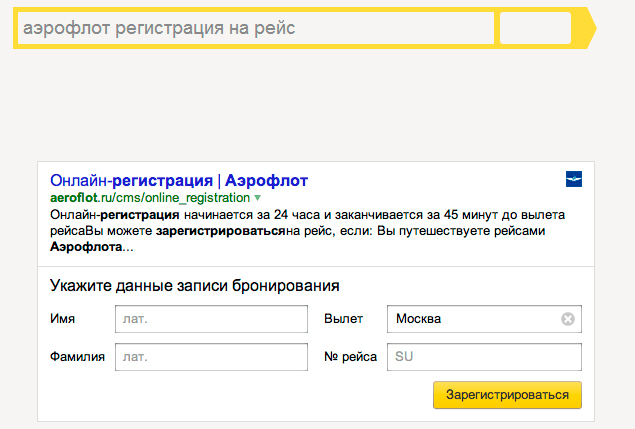Click the bold Аэрофлота... word in the snippet
This screenshot has height=429, width=635.
coord(92,247)
